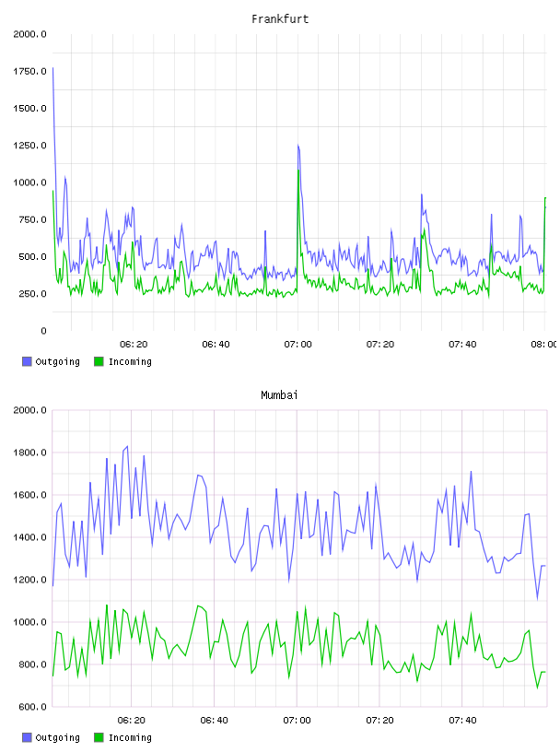Click the 500.0 y-axis label in Frankfurt chart

(32, 256)
